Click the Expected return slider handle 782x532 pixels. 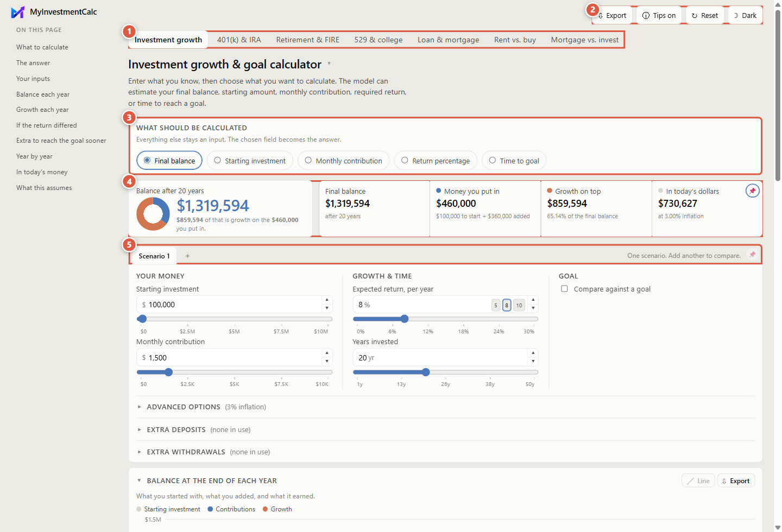pos(404,319)
